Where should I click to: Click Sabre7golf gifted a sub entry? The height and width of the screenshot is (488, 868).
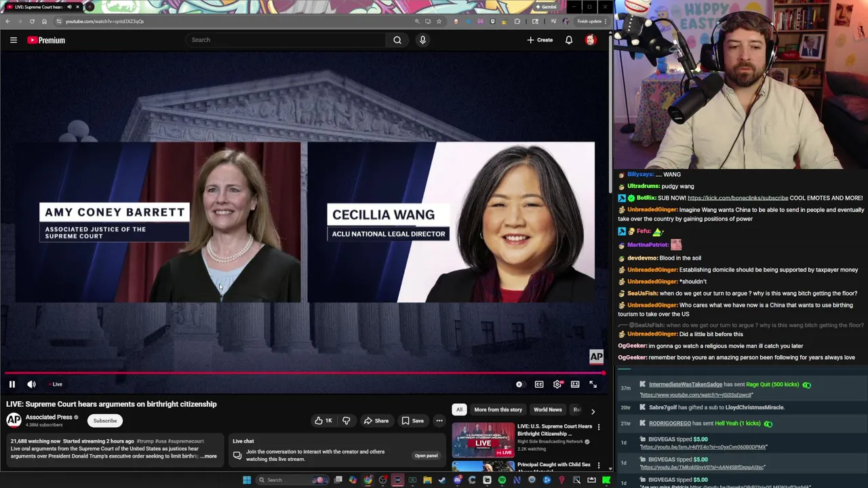point(716,407)
